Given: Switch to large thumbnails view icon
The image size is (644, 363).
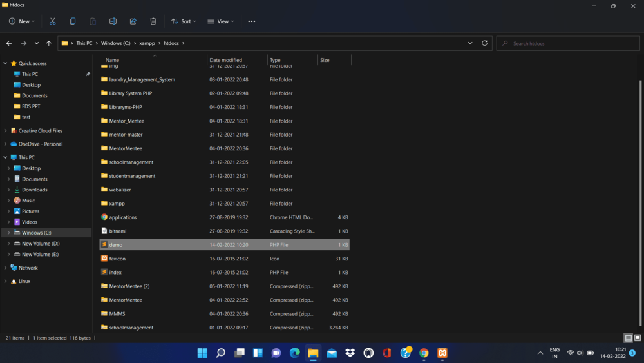Looking at the screenshot, I should click(x=638, y=338).
